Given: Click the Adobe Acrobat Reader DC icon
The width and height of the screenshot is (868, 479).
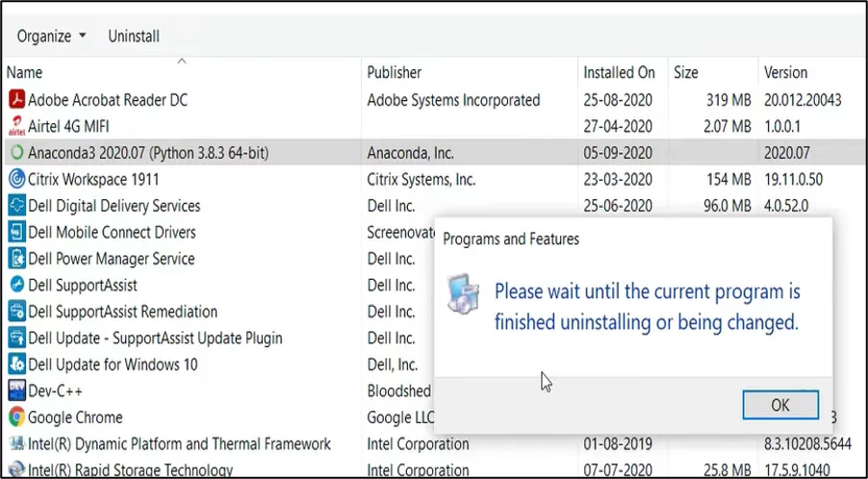Looking at the screenshot, I should click(17, 100).
